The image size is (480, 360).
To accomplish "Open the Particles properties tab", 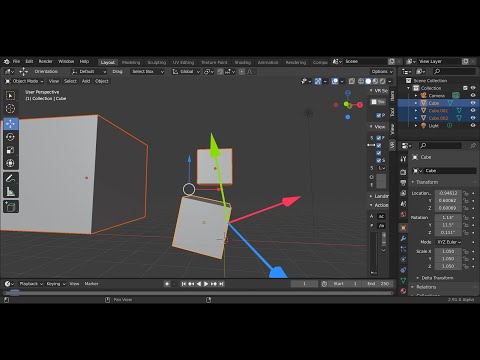I will [403, 249].
